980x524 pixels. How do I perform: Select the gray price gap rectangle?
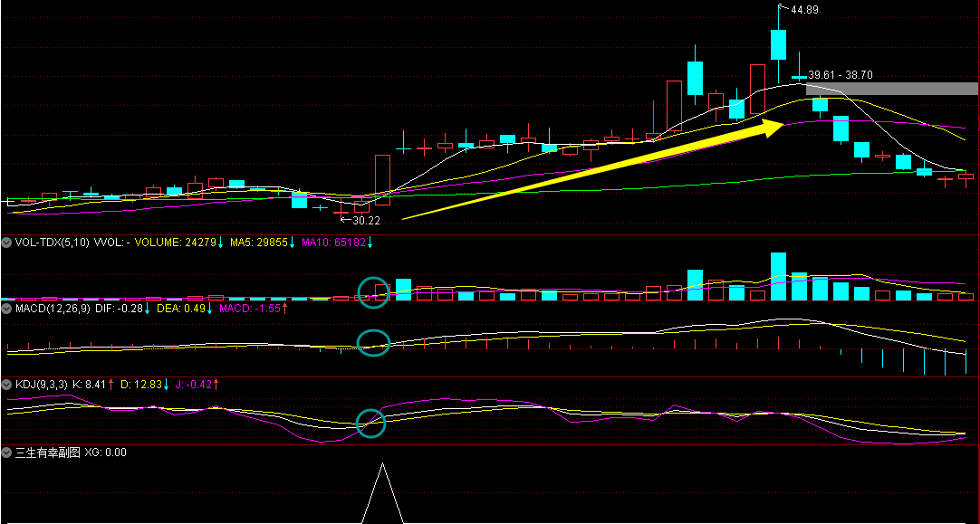point(892,89)
